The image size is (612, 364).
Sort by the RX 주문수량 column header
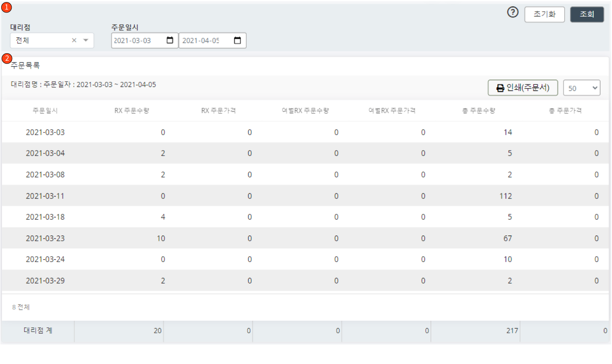[132, 110]
